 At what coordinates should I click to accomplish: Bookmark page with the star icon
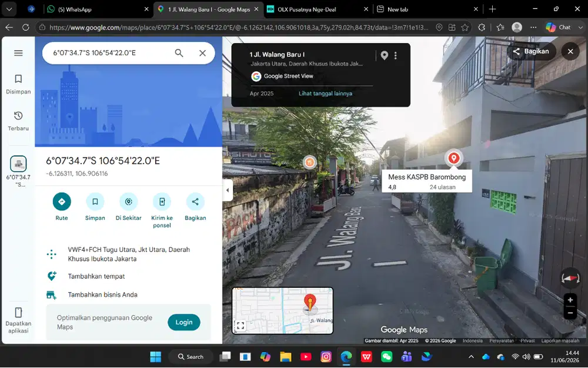(x=465, y=28)
